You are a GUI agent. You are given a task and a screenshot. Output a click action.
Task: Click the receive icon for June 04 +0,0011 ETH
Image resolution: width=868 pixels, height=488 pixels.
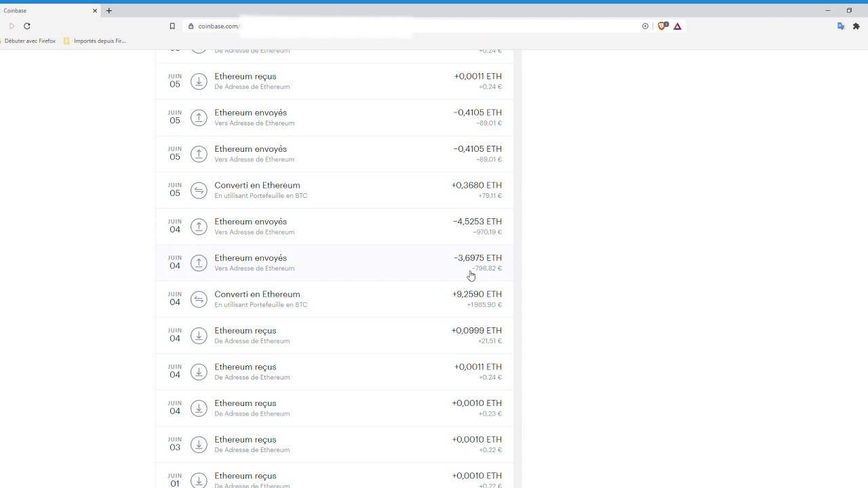coord(199,372)
